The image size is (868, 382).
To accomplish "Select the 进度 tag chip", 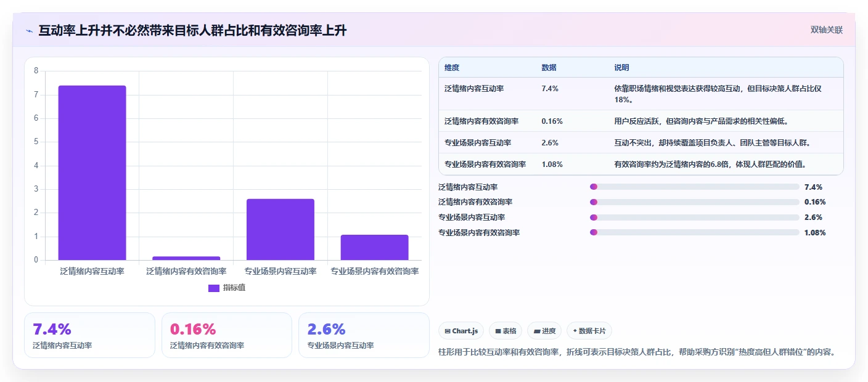I will coord(544,331).
